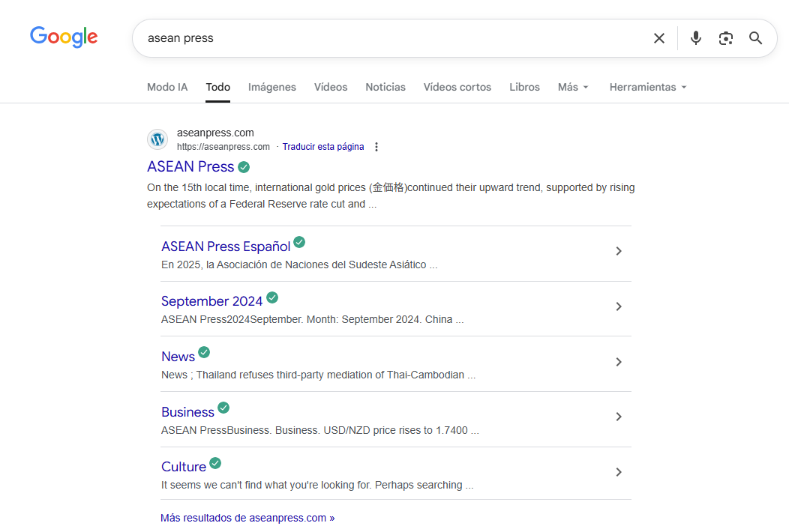Switch to the Noticias tab

385,87
